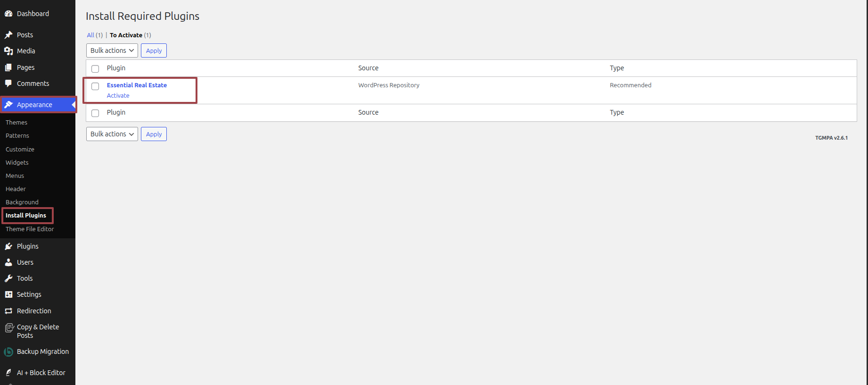Screen dimensions: 868x385
Task: Click the Dashboard gauge icon
Action: 8,14
